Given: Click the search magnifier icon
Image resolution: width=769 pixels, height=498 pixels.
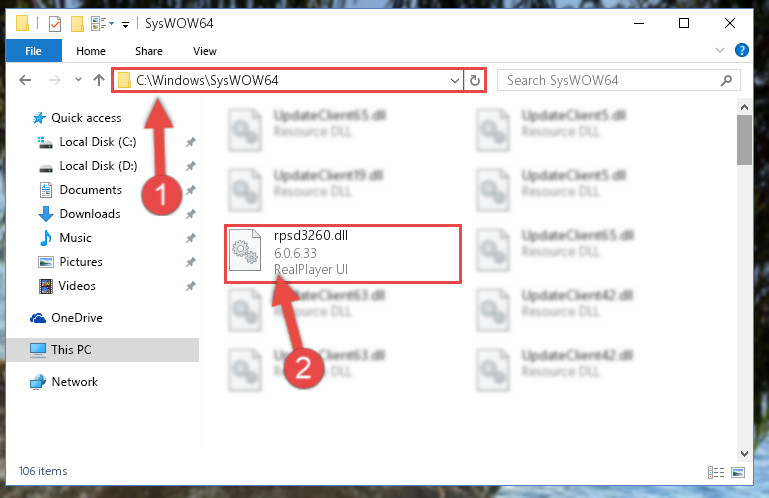Looking at the screenshot, I should click(x=726, y=80).
